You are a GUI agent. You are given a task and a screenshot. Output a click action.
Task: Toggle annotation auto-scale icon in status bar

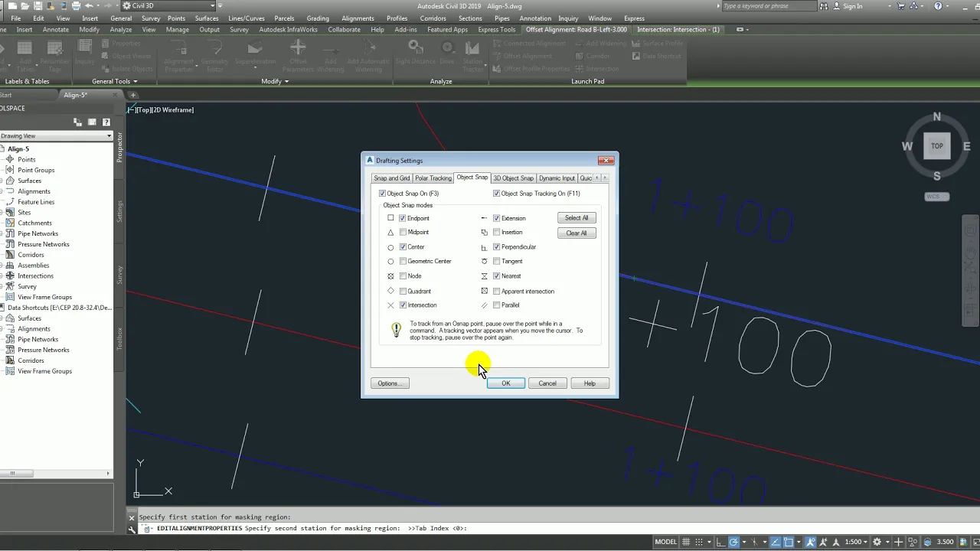pos(824,542)
